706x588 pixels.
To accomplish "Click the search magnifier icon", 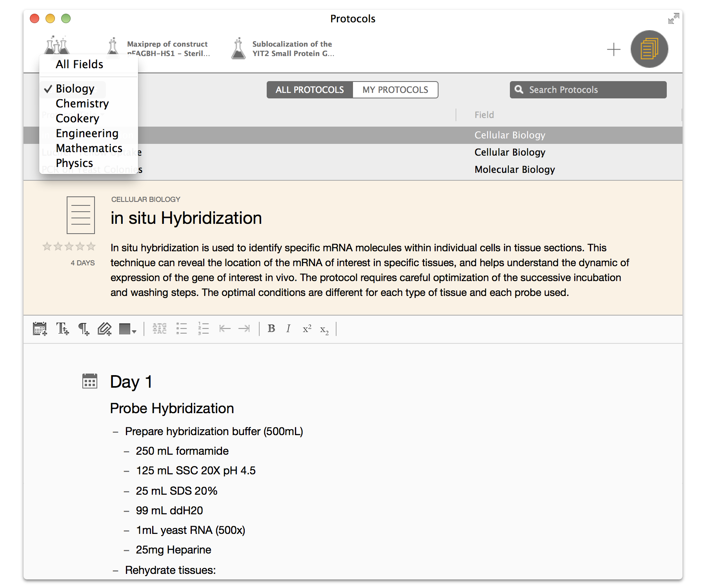I will click(519, 89).
